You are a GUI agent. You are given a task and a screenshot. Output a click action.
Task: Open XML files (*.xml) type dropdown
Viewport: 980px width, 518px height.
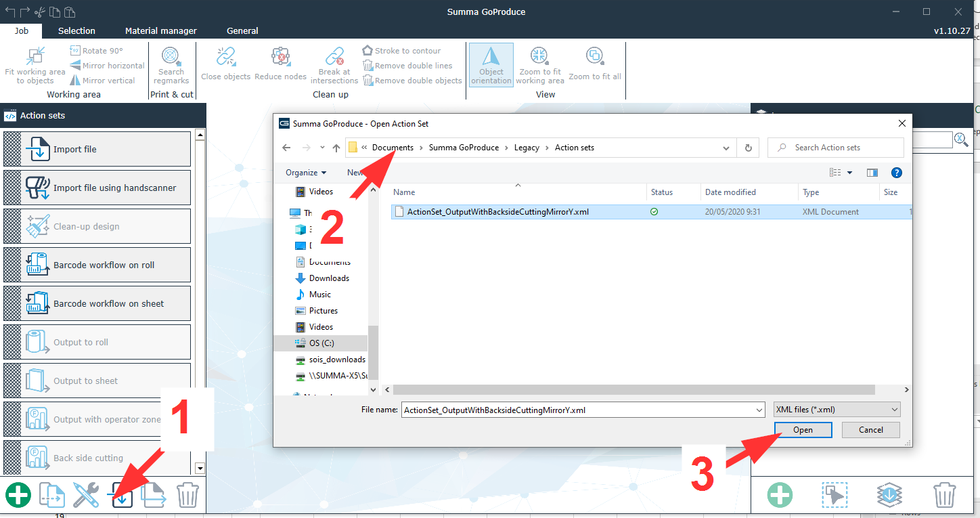tap(837, 410)
